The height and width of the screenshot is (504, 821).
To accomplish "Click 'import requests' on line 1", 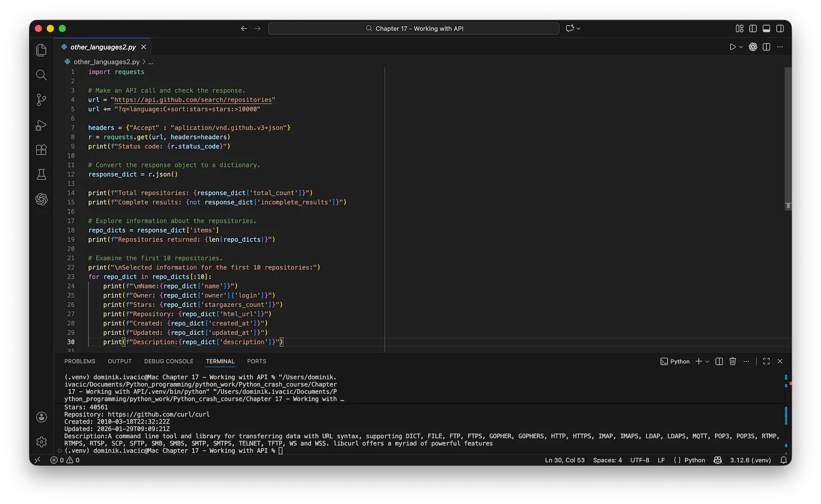I will tap(116, 72).
